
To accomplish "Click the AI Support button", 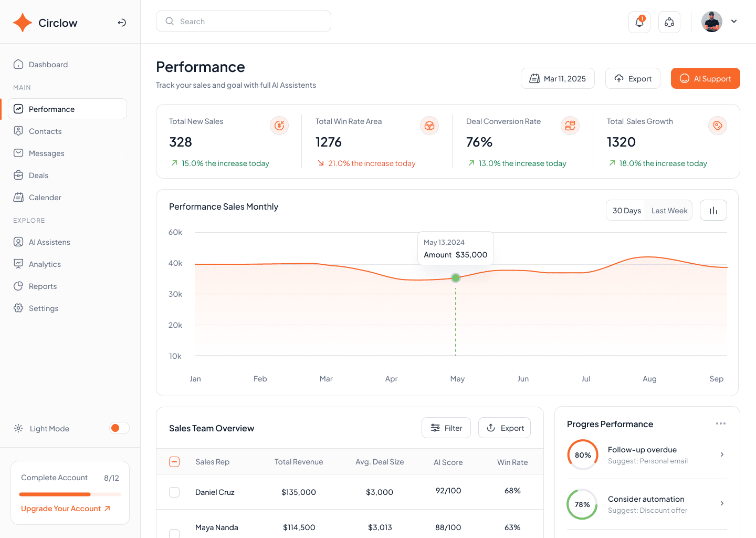I will pos(706,78).
